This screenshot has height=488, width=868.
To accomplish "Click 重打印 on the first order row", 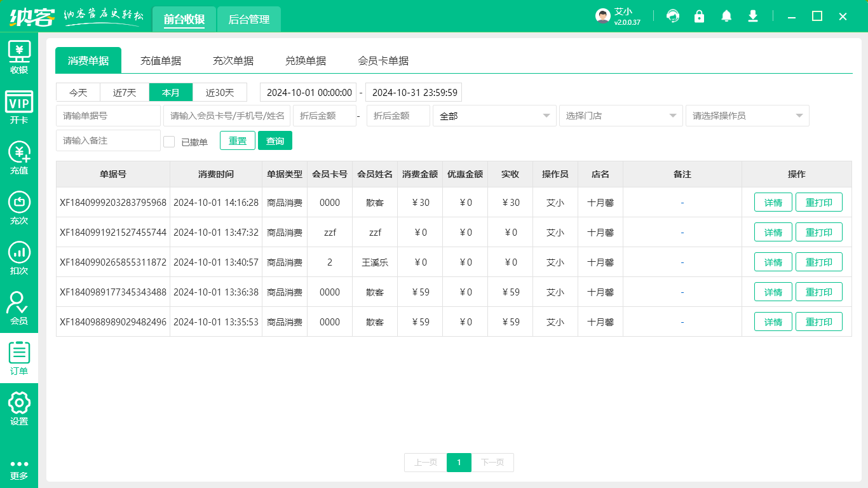I will (x=819, y=202).
